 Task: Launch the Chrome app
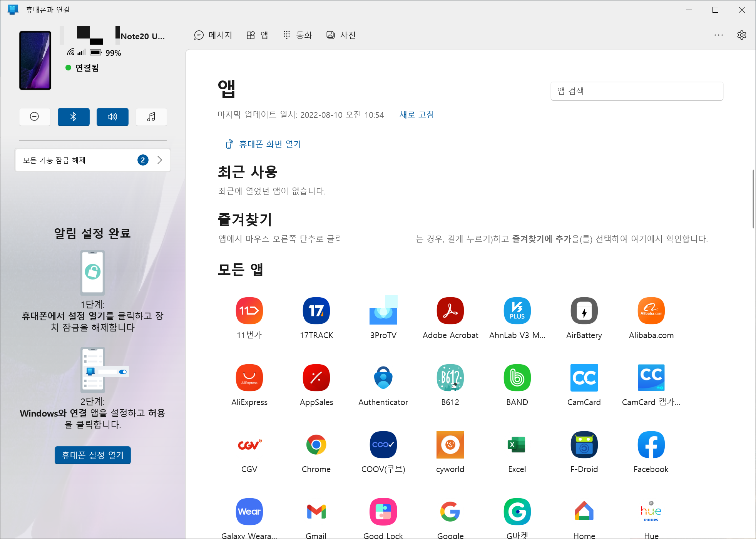316,445
